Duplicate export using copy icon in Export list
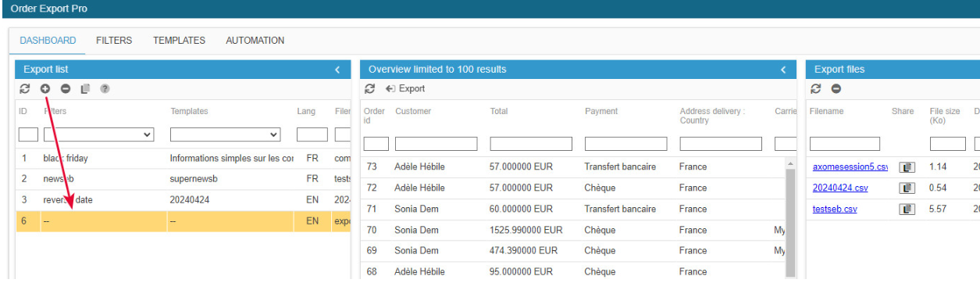Screen dimensions: 980x283 (85, 89)
